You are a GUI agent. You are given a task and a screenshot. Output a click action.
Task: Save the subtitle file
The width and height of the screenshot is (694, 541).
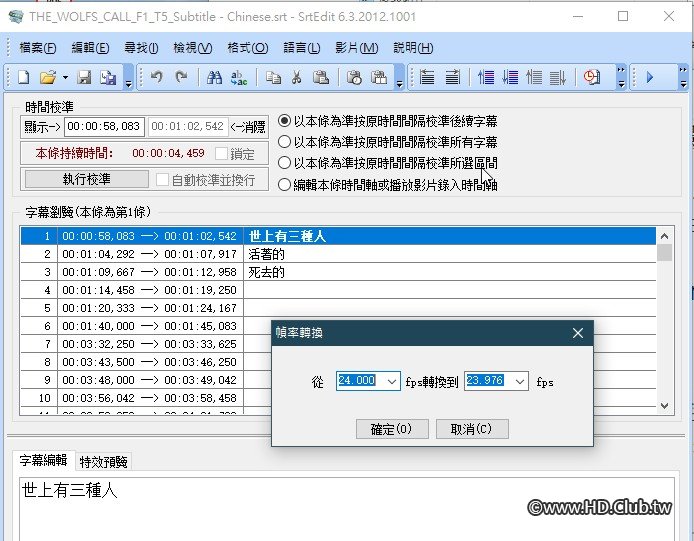[84, 77]
